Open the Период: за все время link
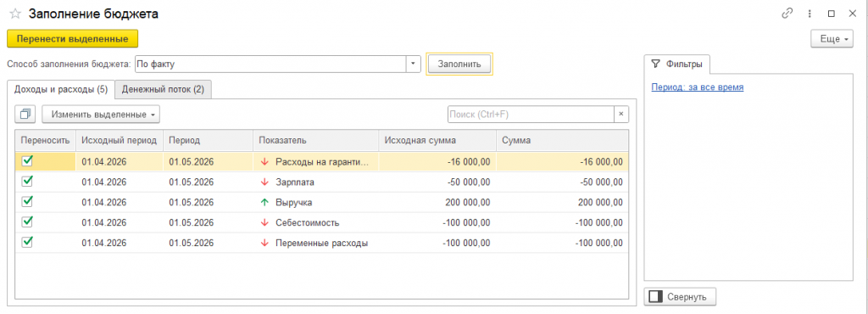Viewport: 868px width, 314px height. click(698, 87)
